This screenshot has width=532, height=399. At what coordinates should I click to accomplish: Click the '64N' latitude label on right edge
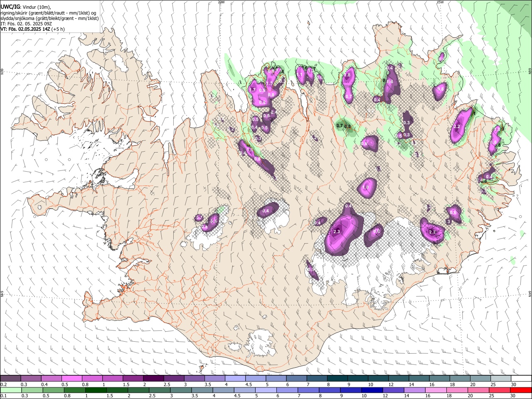[530, 293]
